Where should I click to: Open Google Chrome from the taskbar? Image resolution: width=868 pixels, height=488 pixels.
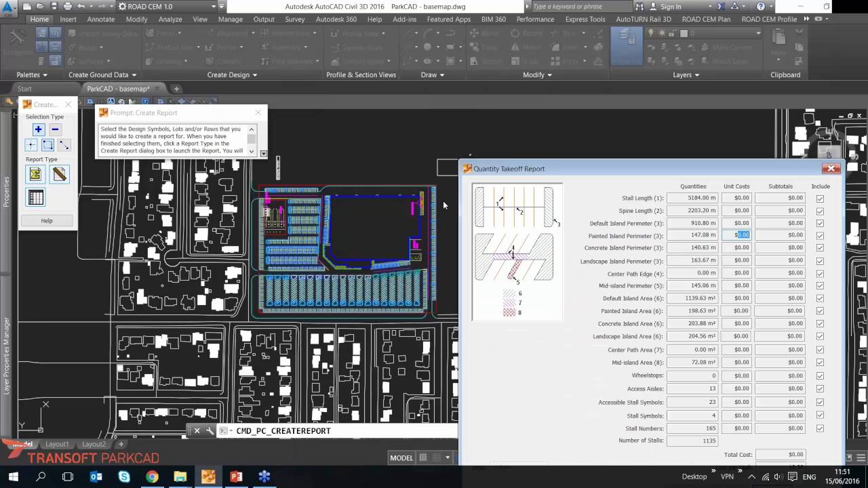pyautogui.click(x=152, y=476)
